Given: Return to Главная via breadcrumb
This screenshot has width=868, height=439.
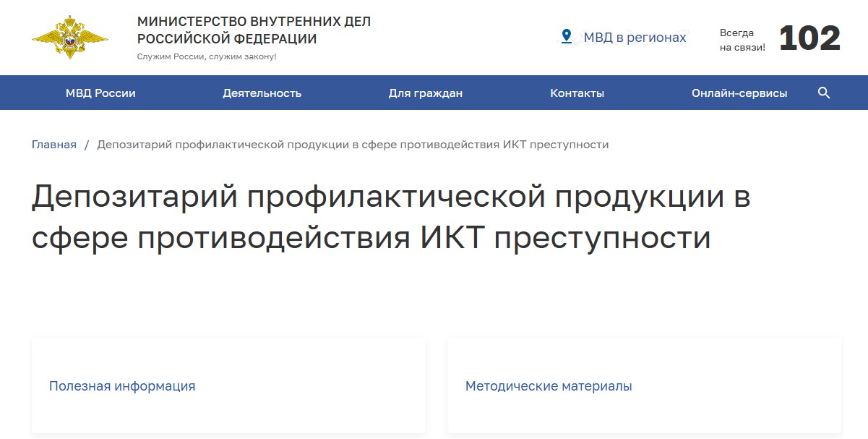Looking at the screenshot, I should point(54,145).
